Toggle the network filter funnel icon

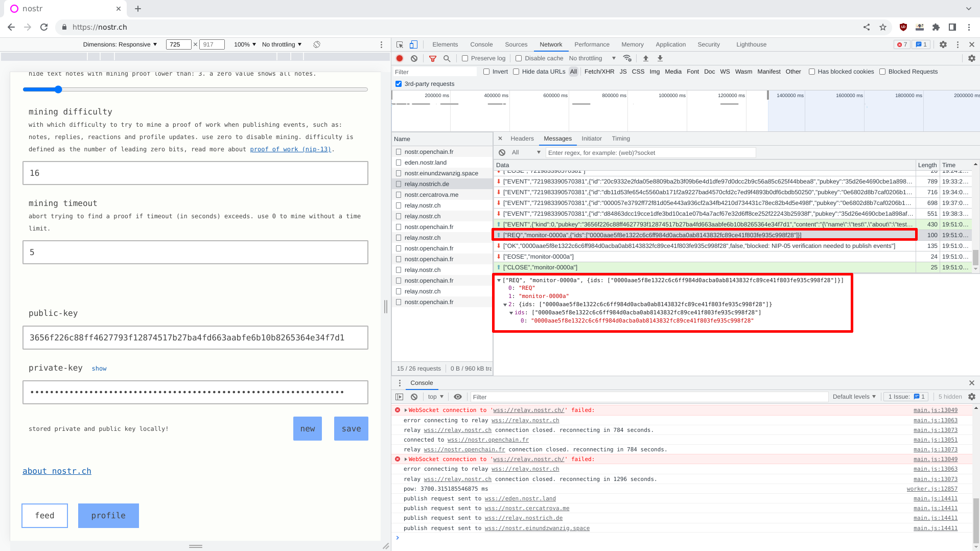point(433,58)
